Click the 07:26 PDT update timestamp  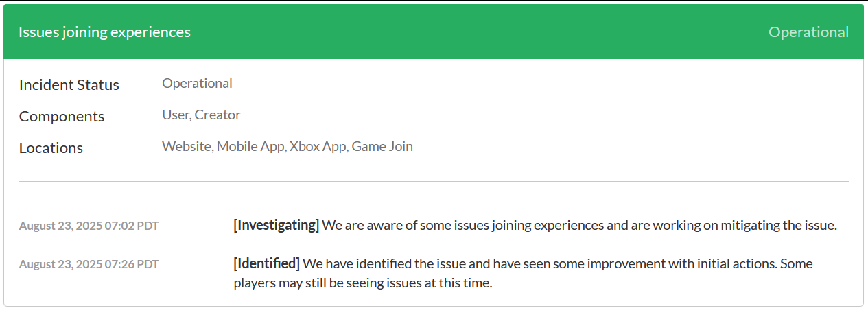89,264
